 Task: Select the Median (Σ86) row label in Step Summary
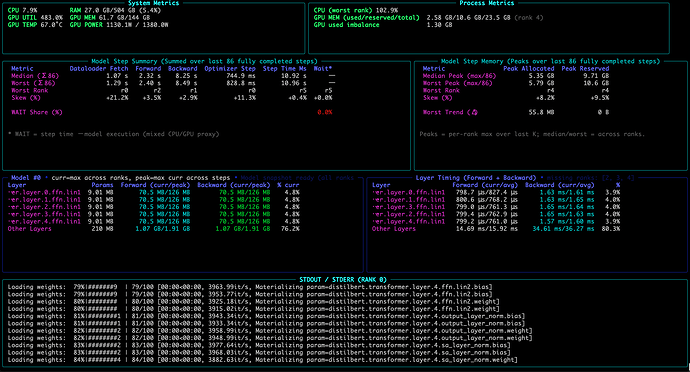click(35, 76)
